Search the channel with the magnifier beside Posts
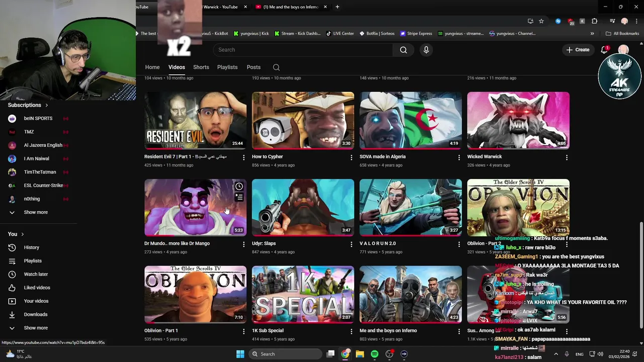 pos(276,67)
